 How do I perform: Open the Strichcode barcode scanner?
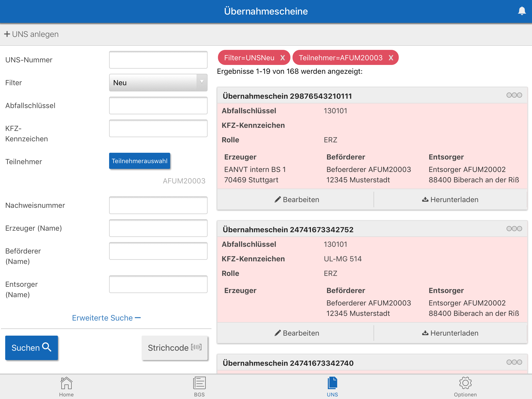(x=175, y=348)
